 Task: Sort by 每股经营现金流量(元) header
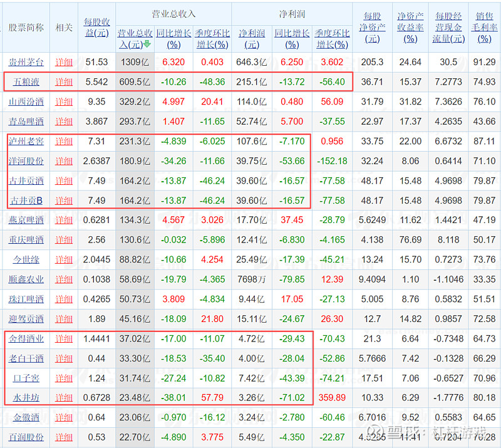(448, 28)
